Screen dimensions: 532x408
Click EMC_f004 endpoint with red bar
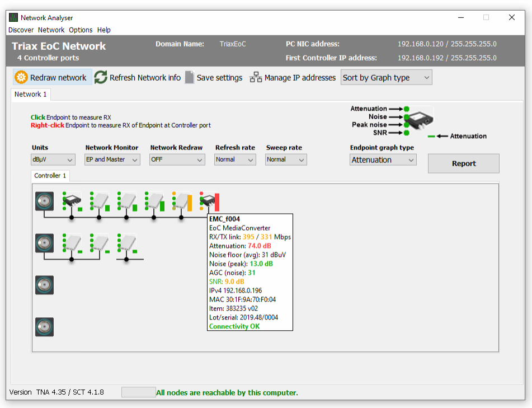click(209, 201)
